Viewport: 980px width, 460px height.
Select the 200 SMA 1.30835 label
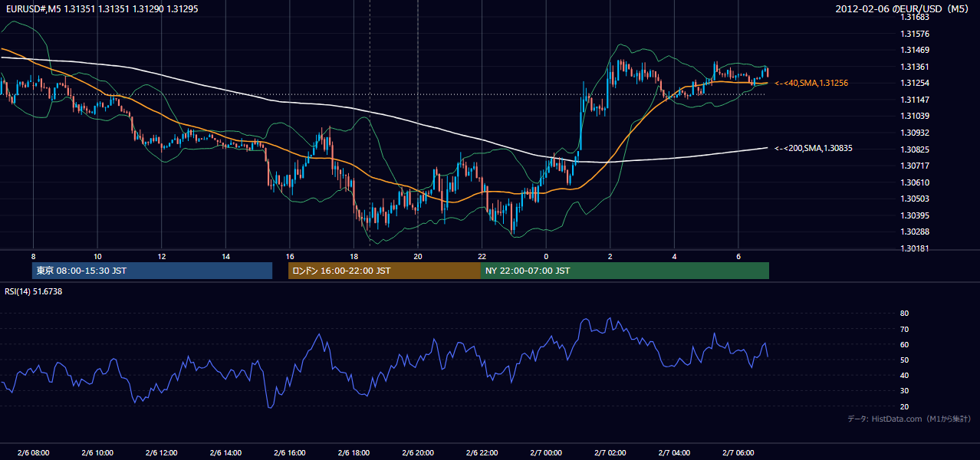tap(814, 148)
